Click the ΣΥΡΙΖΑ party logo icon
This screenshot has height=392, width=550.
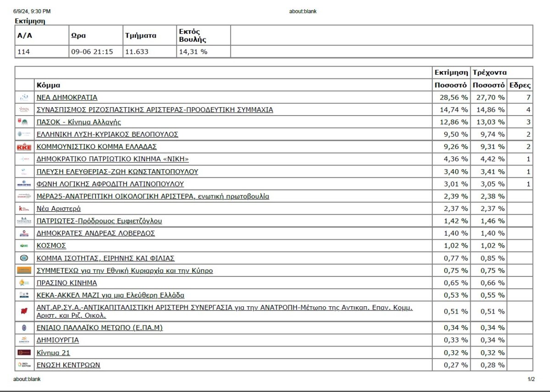(x=24, y=110)
